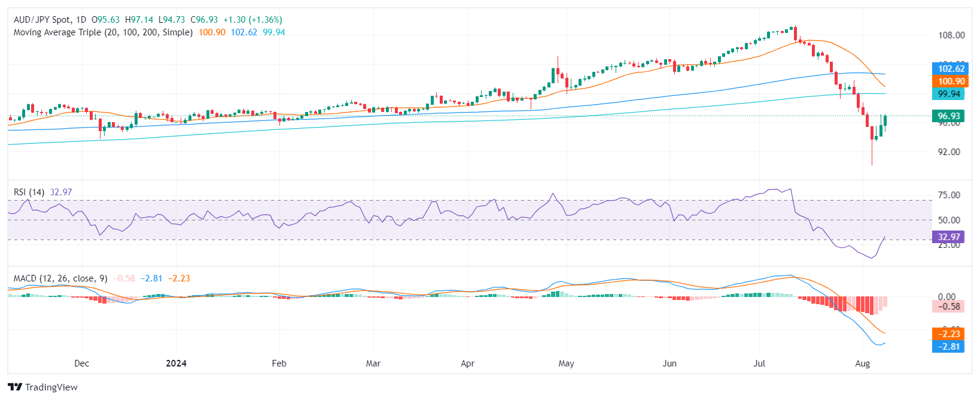Select the orange 100.90 price axis tag
Image resolution: width=980 pixels, height=400 pixels.
pyautogui.click(x=948, y=81)
